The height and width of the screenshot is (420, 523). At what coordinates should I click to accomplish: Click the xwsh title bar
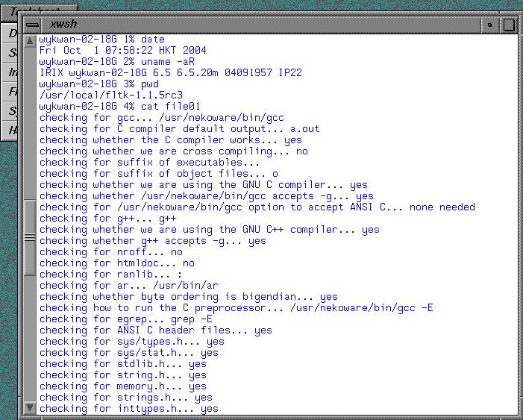[261, 25]
